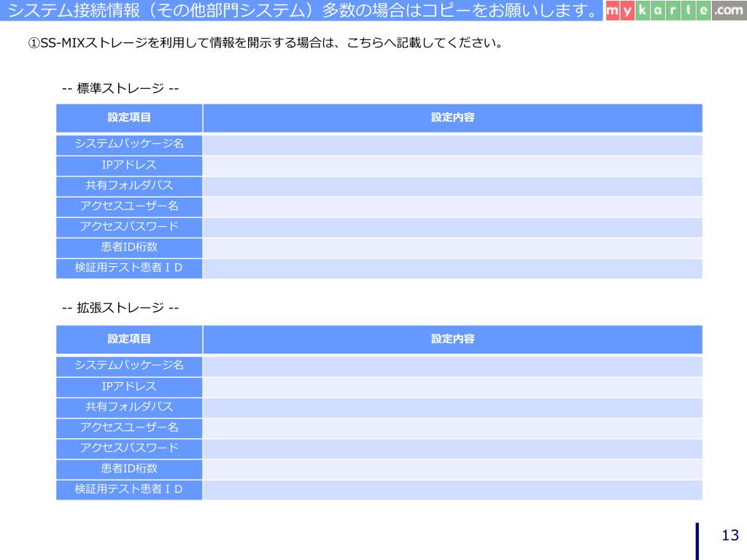Click 検証用テスト患者ID label in 拡張ストレージ
Viewport: 747px width, 560px height.
click(x=129, y=489)
